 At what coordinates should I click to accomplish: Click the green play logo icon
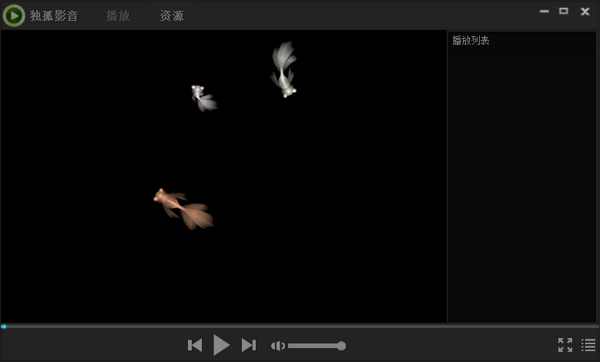click(14, 16)
